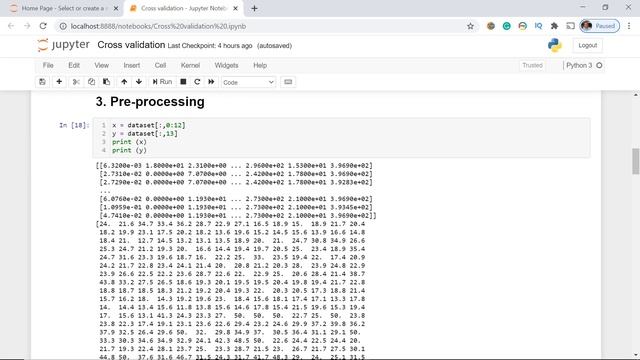This screenshot has width=640, height=360.
Task: Click the Trusted notebook indicator
Action: click(533, 65)
